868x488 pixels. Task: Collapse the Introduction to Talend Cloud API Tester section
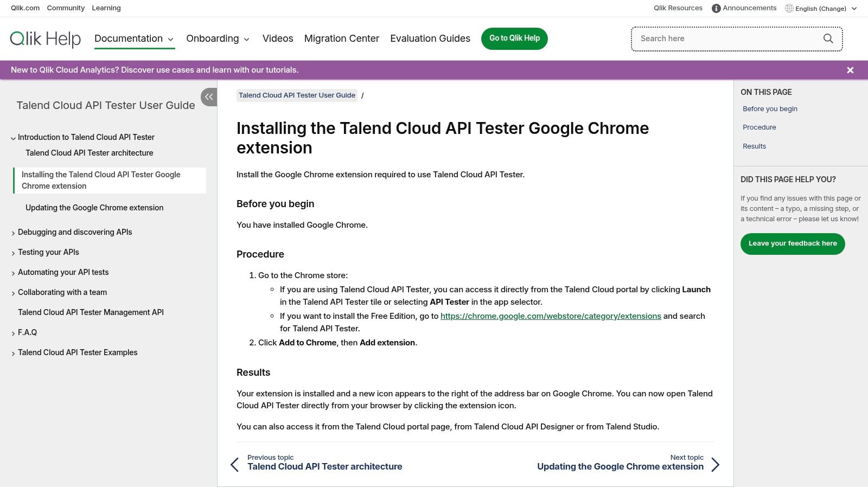[12, 138]
